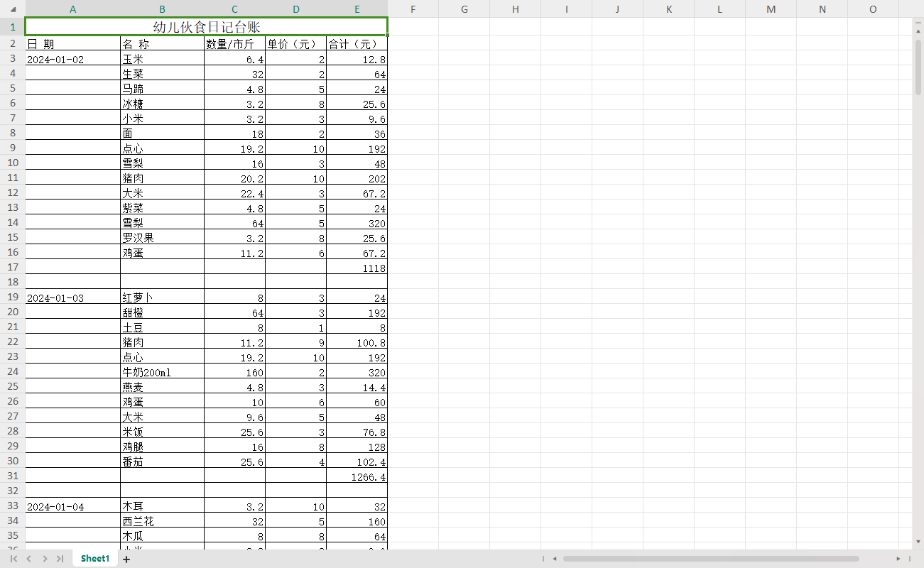This screenshot has height=568, width=924.
Task: Click the 名 称 header cell
Action: [163, 43]
